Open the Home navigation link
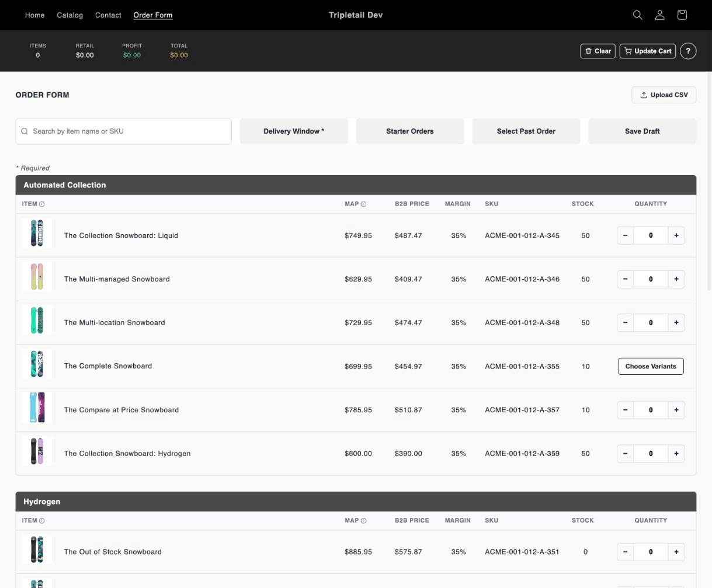Viewport: 712px width, 588px height. click(34, 15)
